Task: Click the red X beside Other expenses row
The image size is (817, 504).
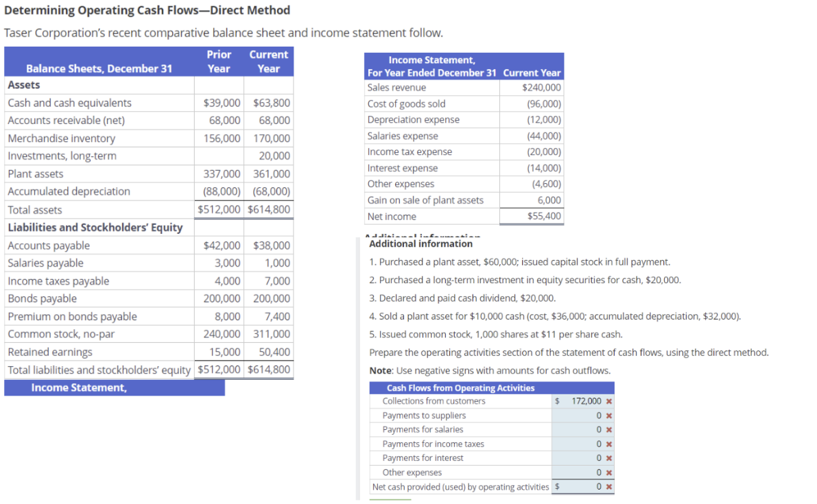Action: tap(610, 472)
